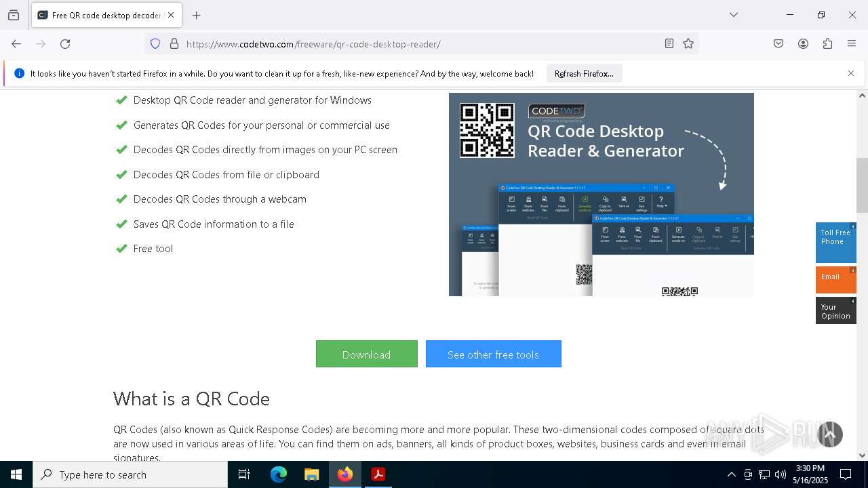Click the Refresh Firefox button
Image resolution: width=868 pixels, height=488 pixels.
click(x=584, y=73)
